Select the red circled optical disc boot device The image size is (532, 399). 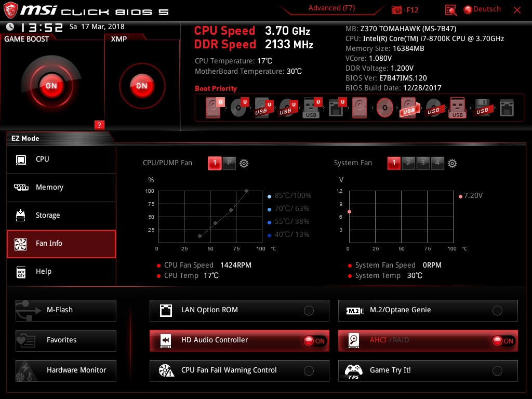384,108
